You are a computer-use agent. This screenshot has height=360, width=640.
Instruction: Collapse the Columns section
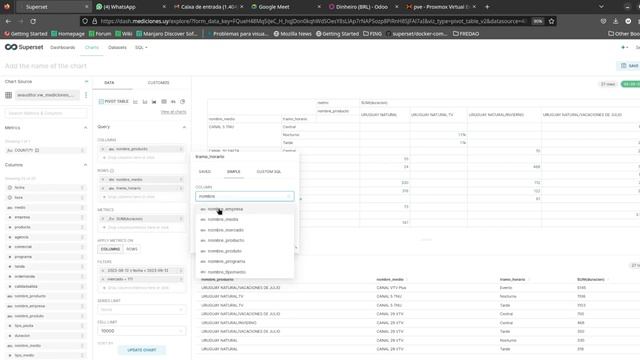click(x=85, y=165)
